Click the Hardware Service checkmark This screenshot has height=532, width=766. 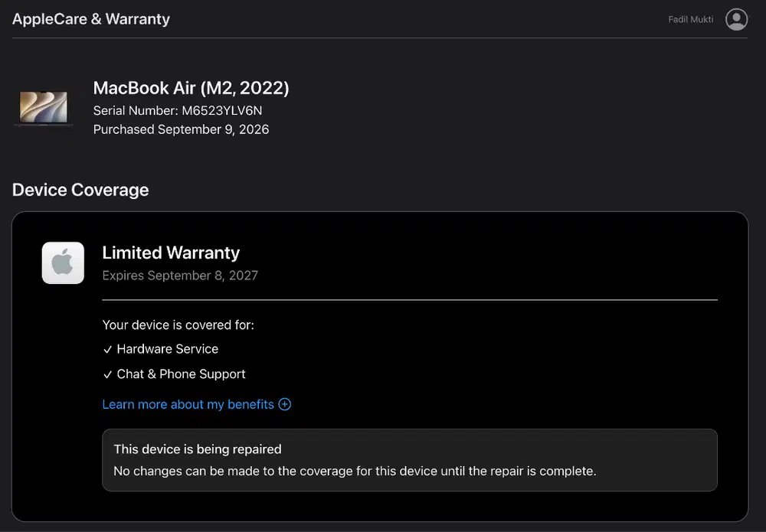tap(107, 350)
